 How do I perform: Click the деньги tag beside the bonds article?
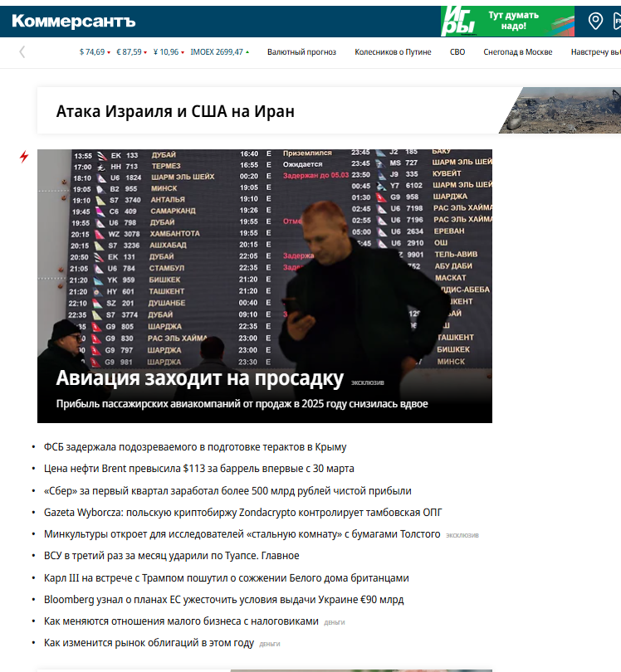pyautogui.click(x=269, y=644)
